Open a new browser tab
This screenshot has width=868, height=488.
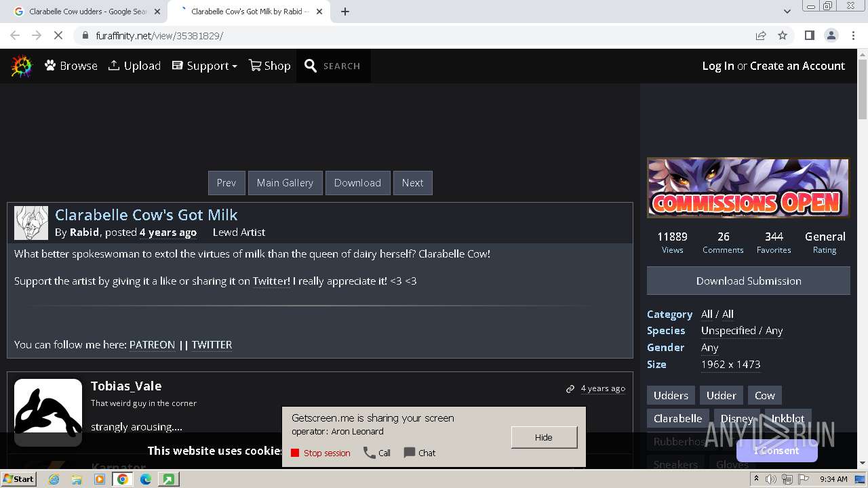tap(345, 12)
